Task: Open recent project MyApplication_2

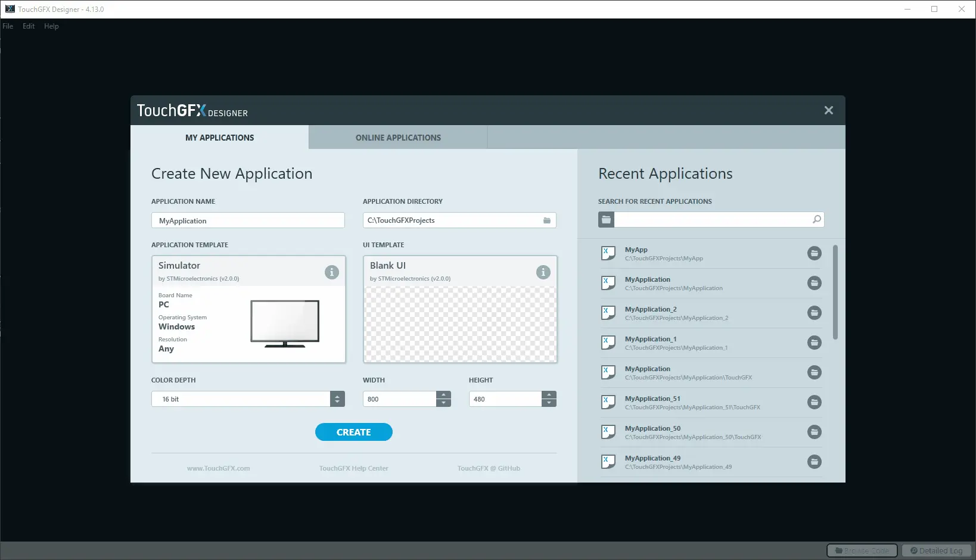Action: (x=711, y=313)
